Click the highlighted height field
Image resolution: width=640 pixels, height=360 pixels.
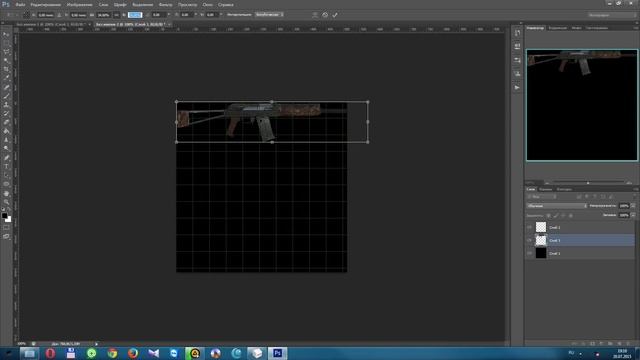[135, 15]
